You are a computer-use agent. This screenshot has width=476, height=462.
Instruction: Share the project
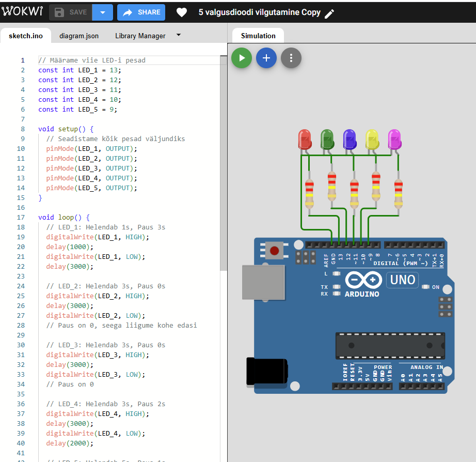tap(141, 12)
